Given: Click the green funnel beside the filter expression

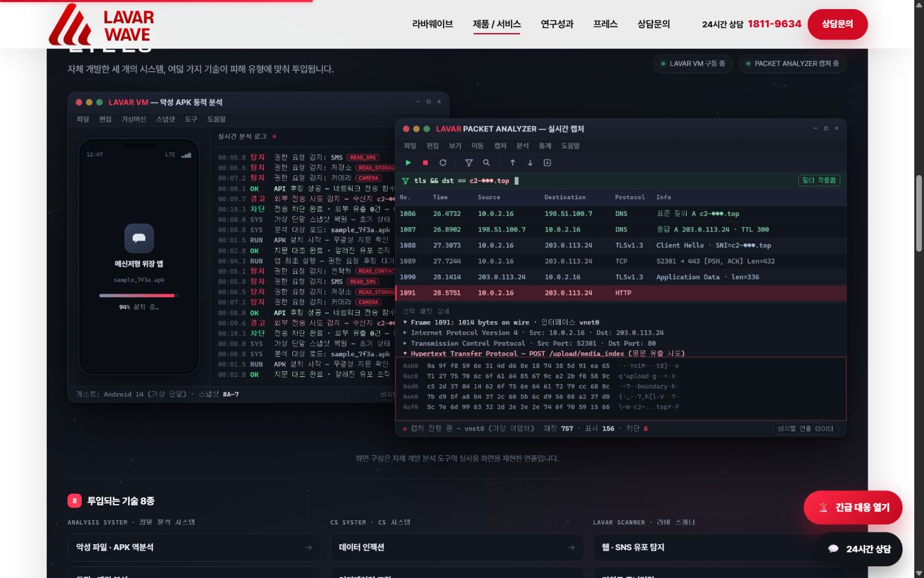Looking at the screenshot, I should pos(405,181).
